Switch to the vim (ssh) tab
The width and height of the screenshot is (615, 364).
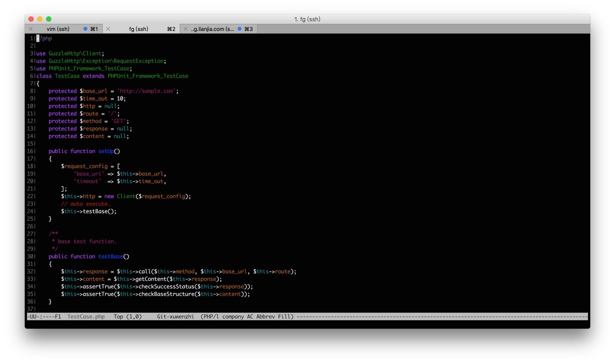tap(58, 29)
